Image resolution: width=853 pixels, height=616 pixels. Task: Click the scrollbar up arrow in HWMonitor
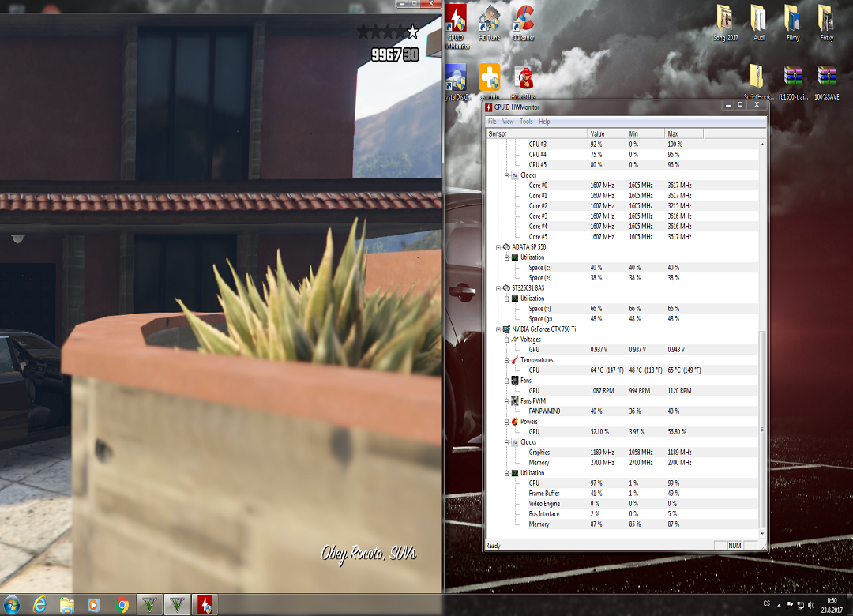762,145
